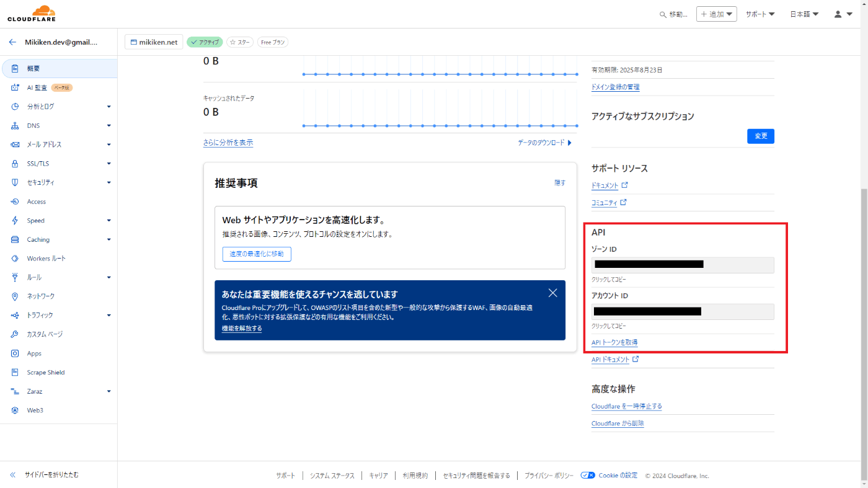Image resolution: width=868 pixels, height=488 pixels.
Task: Expand the 分析とログ submenu arrow
Action: pos(109,107)
